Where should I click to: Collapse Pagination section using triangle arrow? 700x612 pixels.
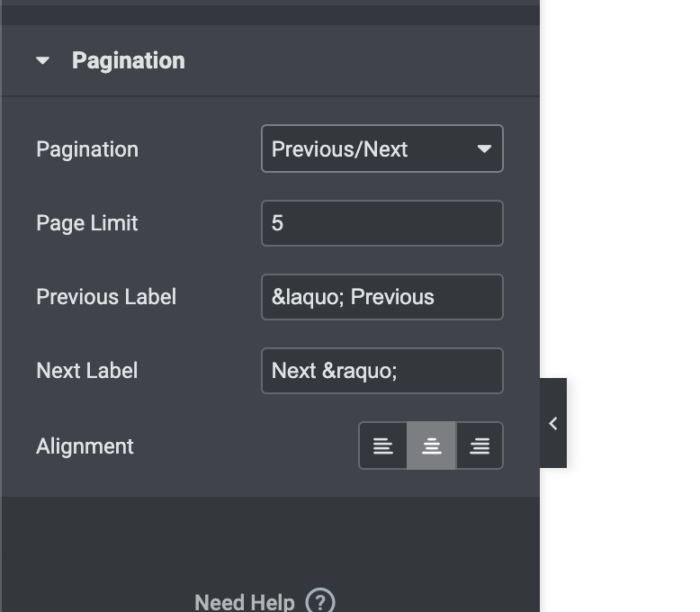[x=43, y=60]
